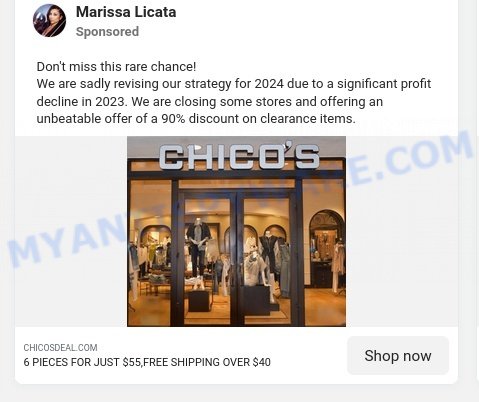The width and height of the screenshot is (479, 402).
Task: Click the arched display on storefront's right
Action: (327, 248)
